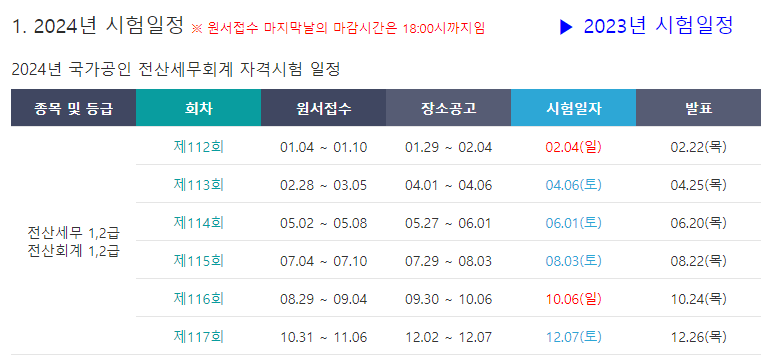
Task: Select 제117회 round
Action: [199, 337]
